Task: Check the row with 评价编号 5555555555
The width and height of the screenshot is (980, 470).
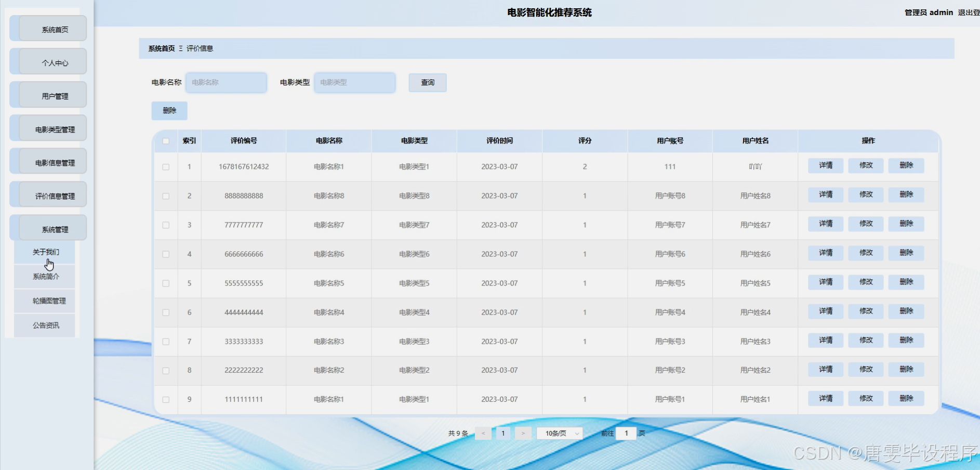Action: 166,283
